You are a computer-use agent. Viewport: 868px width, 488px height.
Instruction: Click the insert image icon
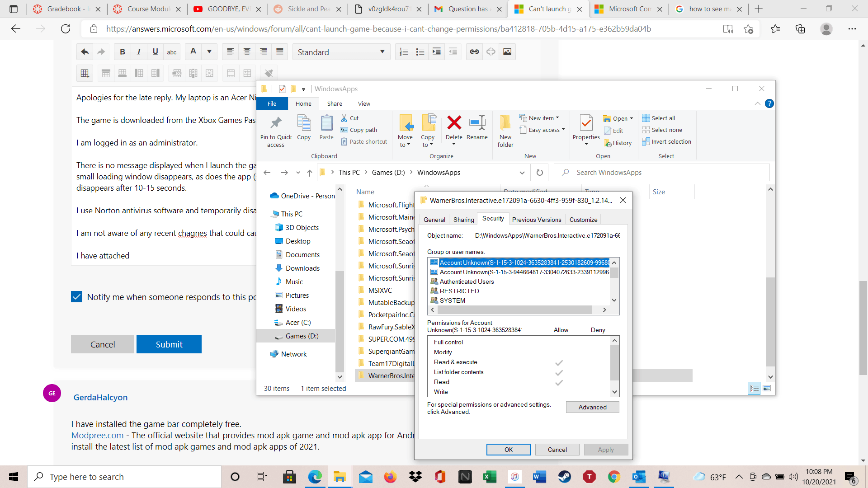[507, 52]
